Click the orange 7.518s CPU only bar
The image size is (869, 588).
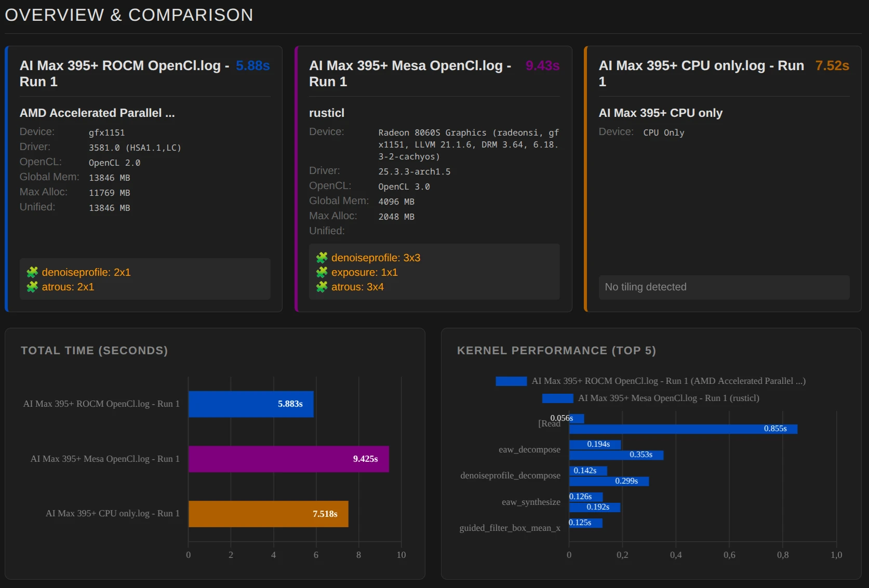tap(268, 514)
